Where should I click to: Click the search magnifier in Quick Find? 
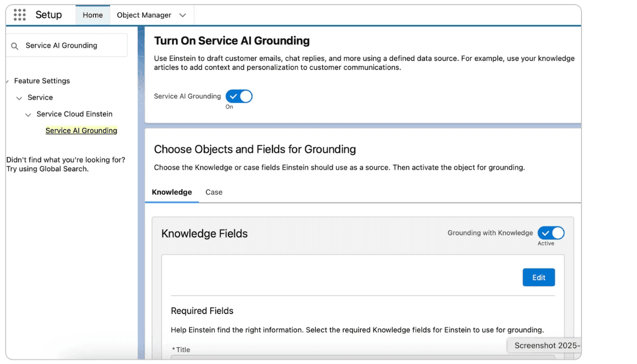click(x=15, y=46)
